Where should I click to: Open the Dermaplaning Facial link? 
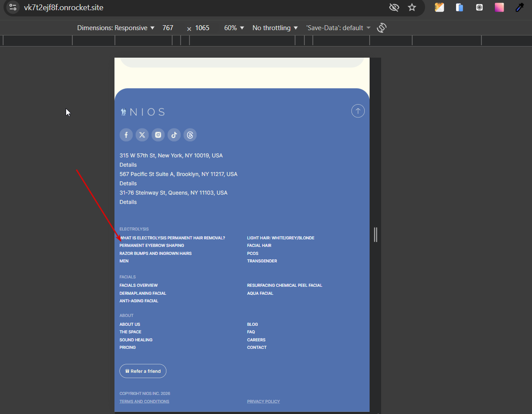(143, 293)
